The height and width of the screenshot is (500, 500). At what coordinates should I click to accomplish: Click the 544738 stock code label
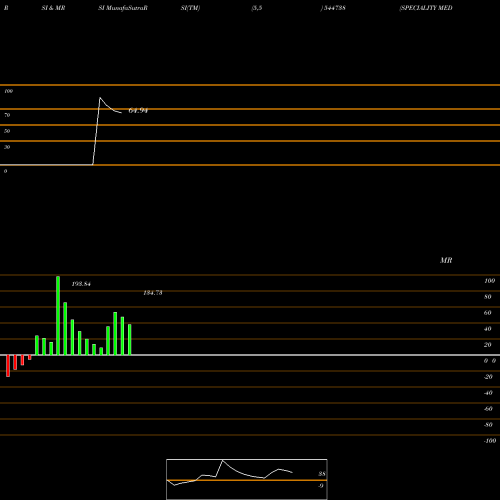pos(334,8)
